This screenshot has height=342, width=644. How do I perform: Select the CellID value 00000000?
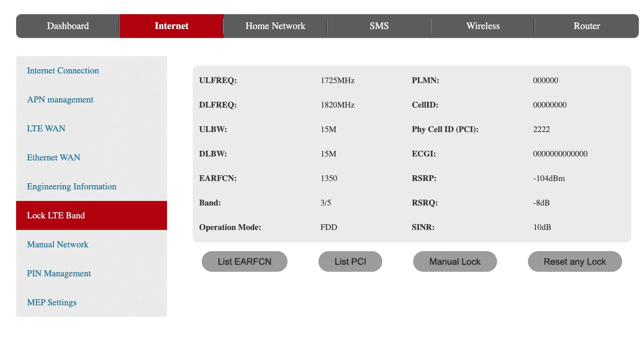pyautogui.click(x=550, y=105)
